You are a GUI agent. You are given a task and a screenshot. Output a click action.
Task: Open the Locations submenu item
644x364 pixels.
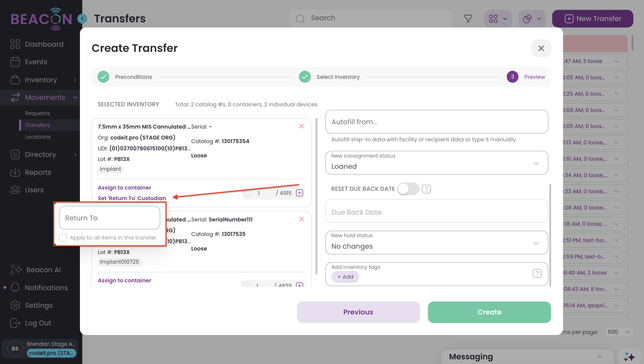(x=38, y=137)
